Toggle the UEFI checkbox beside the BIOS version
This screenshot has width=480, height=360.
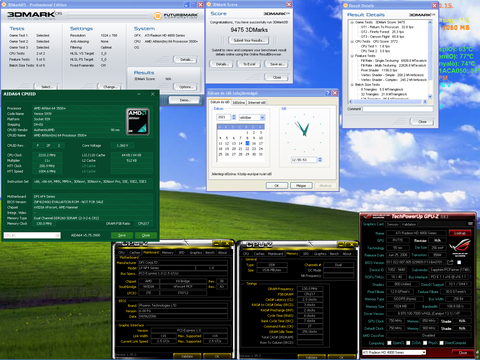(x=459, y=263)
